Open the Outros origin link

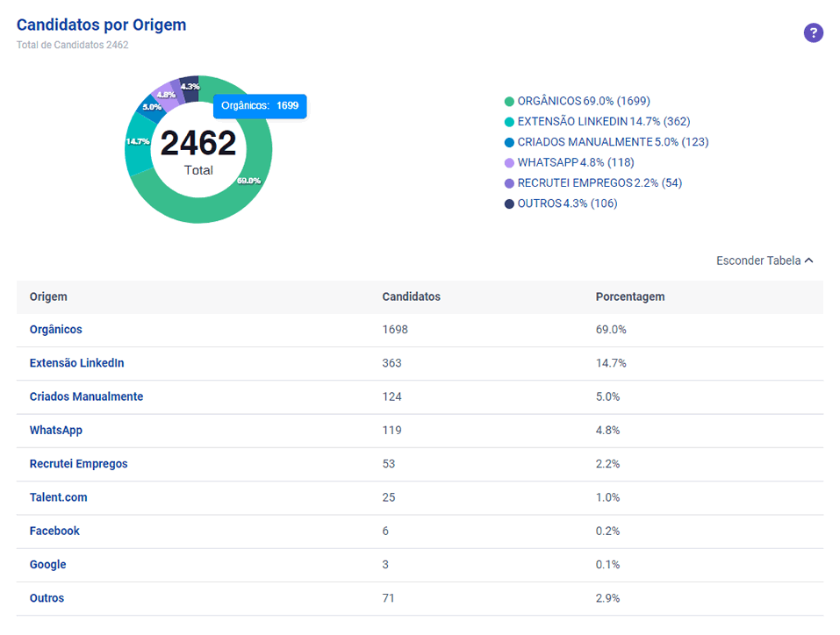47,598
